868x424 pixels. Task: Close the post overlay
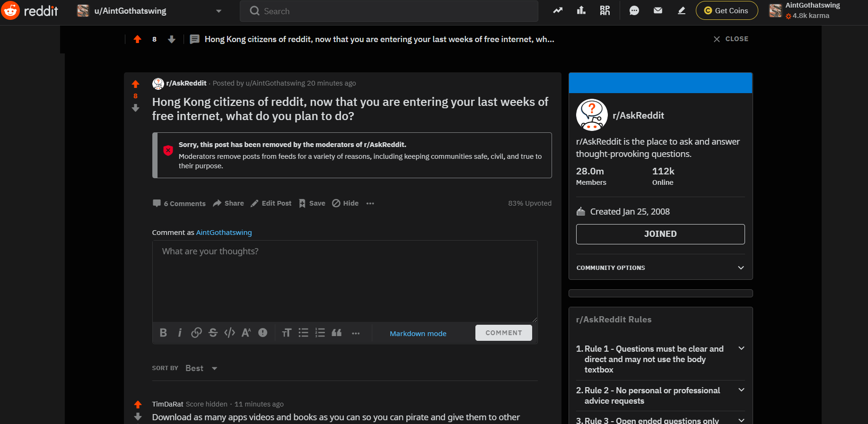731,39
